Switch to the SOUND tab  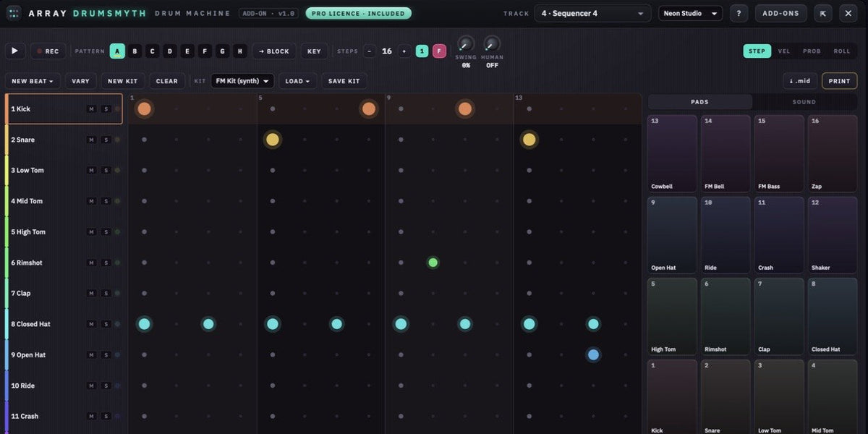tap(804, 102)
